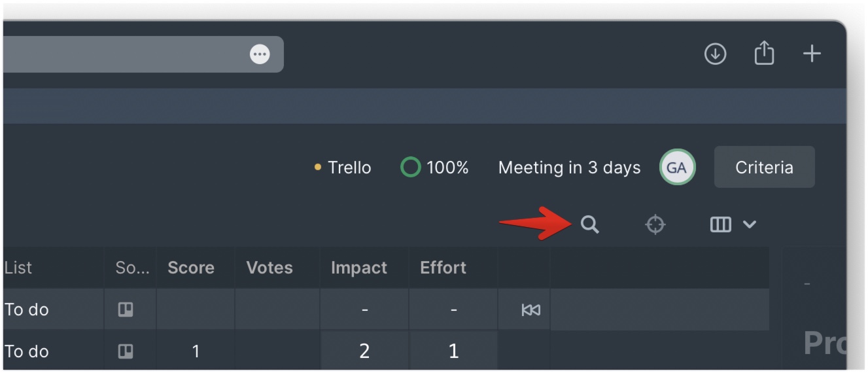Viewport: 868px width, 373px height.
Task: Select Impact value 2 cell
Action: [x=364, y=351]
